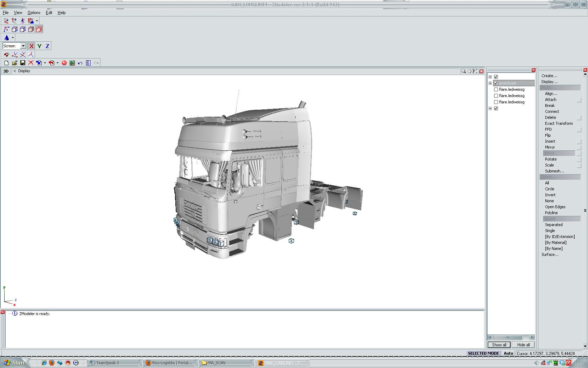Open the Screen coordinate system dropdown
This screenshot has height=368, width=588.
coord(23,46)
